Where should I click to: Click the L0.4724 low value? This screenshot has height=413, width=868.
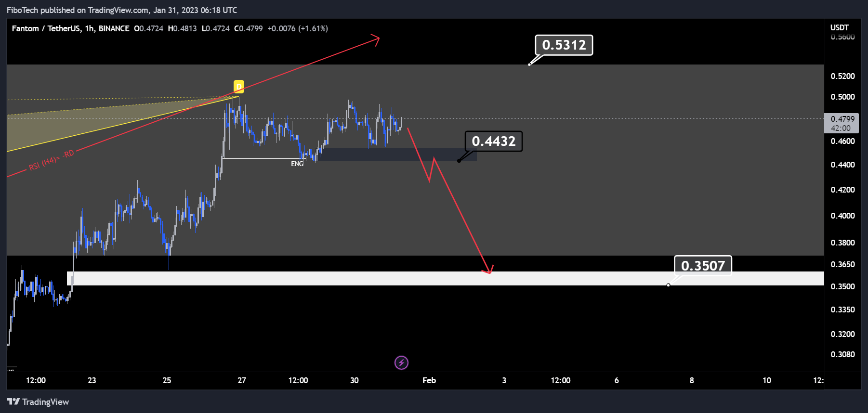[215, 28]
